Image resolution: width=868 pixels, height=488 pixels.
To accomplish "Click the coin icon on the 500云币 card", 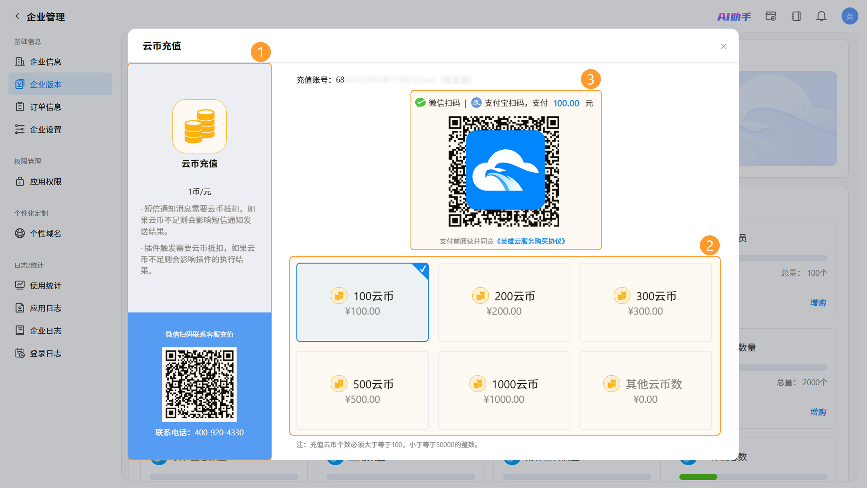I will tap(339, 383).
